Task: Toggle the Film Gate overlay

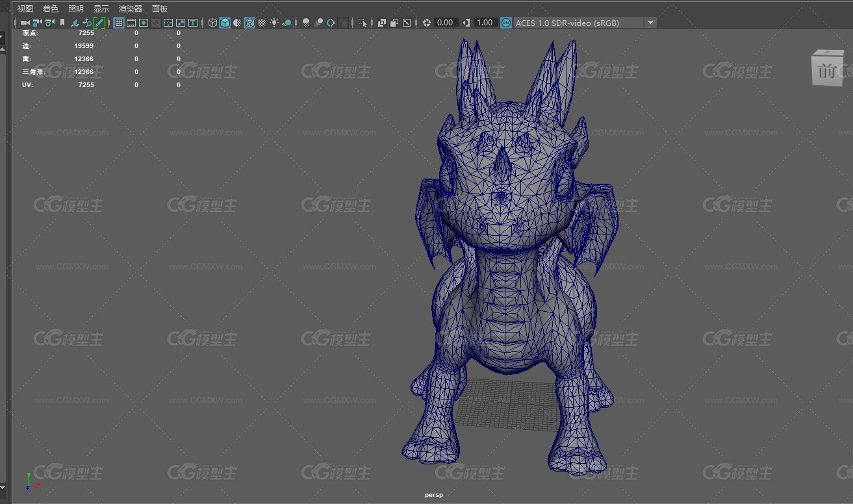Action: 131,23
